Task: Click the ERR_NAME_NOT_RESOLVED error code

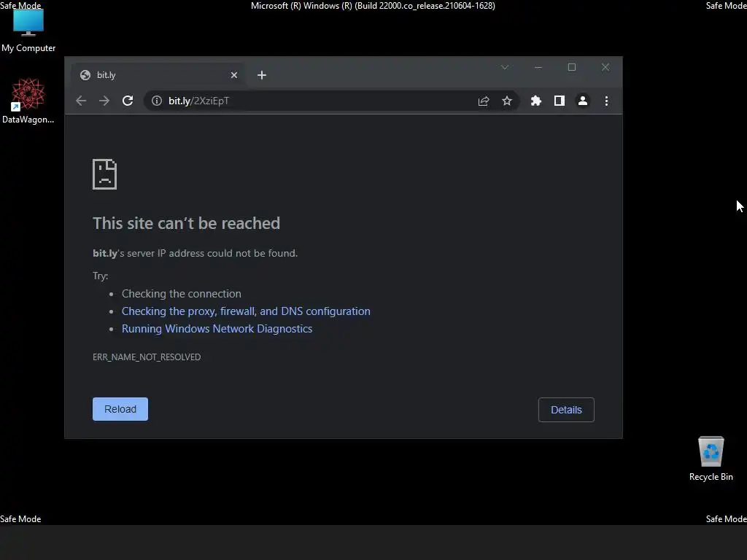Action: (x=147, y=357)
